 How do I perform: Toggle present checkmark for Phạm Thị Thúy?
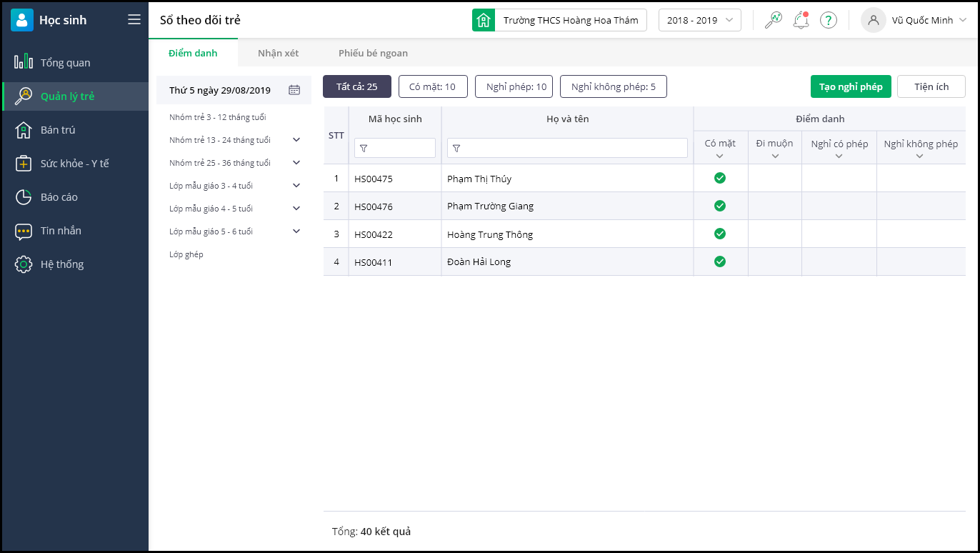(x=720, y=178)
